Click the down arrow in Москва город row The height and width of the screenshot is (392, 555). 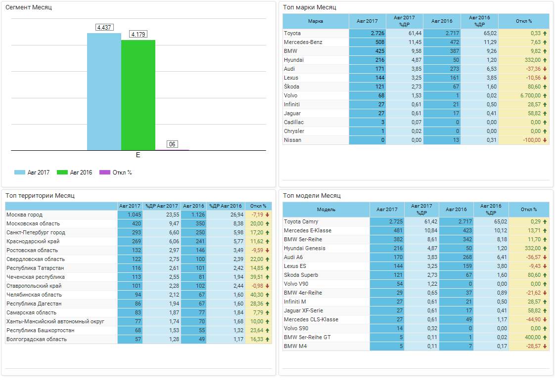[267, 215]
